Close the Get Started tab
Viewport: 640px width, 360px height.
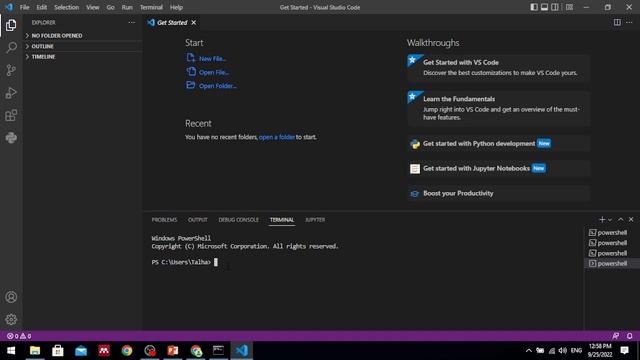tap(193, 22)
